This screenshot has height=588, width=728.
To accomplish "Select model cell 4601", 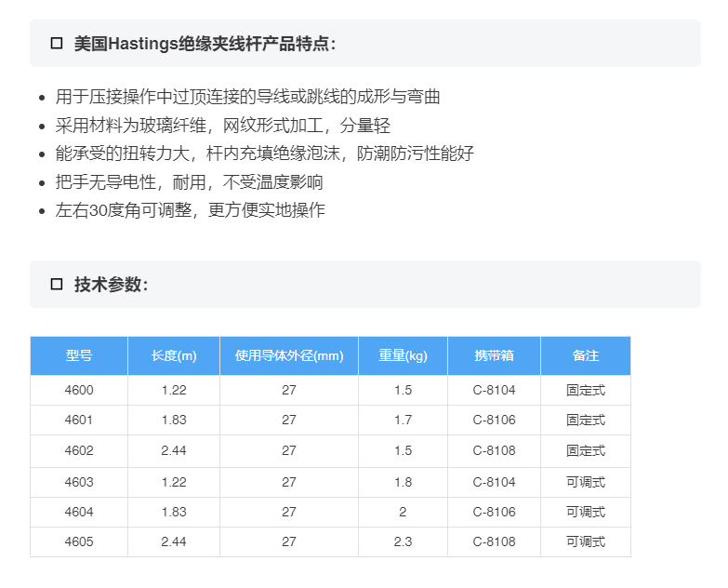I will pos(79,420).
